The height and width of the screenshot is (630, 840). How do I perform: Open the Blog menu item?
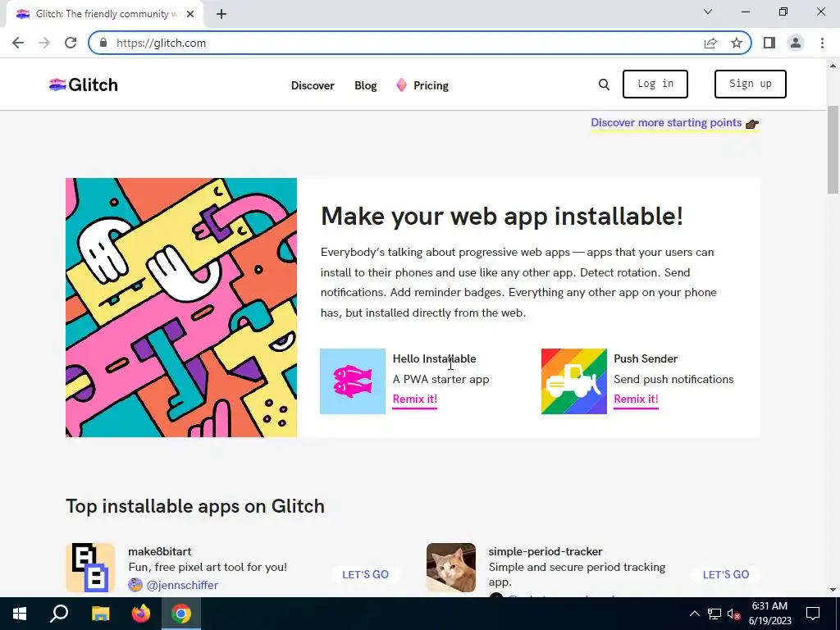(x=365, y=85)
